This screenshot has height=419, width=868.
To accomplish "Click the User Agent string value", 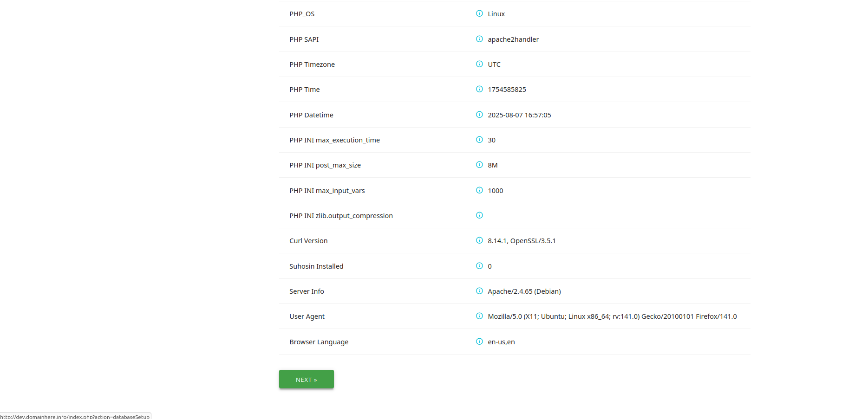I will point(612,316).
